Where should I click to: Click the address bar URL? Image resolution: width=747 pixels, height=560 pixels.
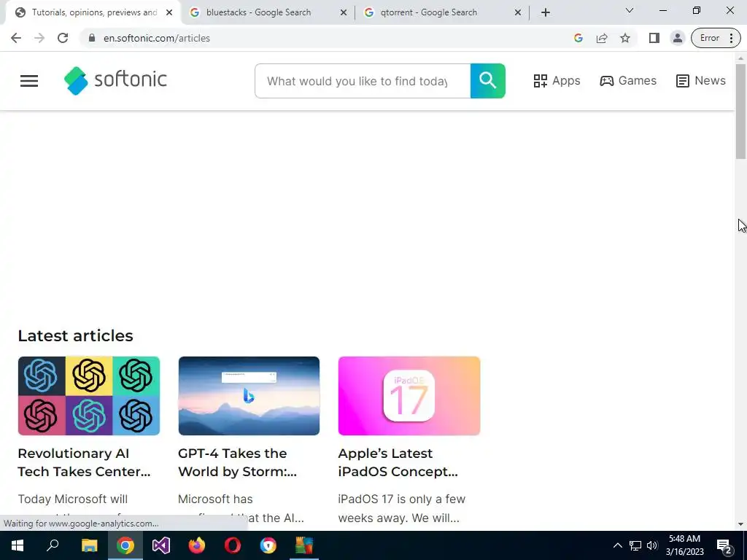coord(157,38)
